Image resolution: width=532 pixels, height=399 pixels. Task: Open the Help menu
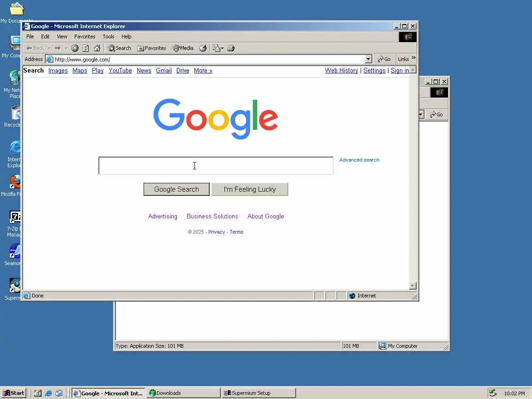(x=126, y=36)
